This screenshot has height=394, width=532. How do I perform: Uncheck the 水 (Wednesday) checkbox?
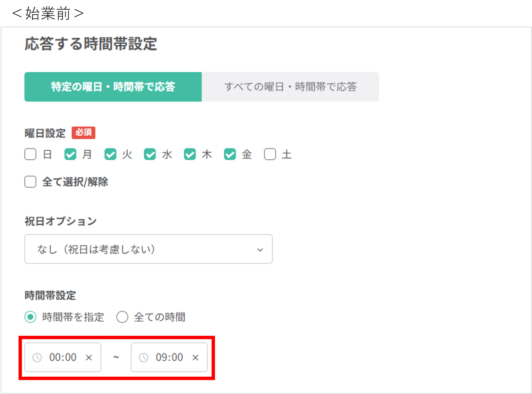(x=150, y=154)
